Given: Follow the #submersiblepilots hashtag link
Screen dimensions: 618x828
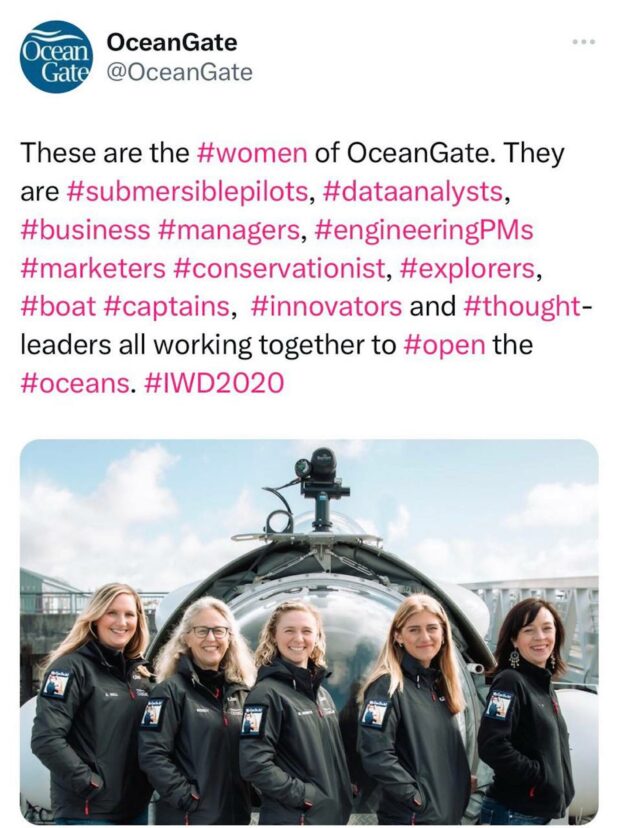Looking at the screenshot, I should (x=185, y=192).
